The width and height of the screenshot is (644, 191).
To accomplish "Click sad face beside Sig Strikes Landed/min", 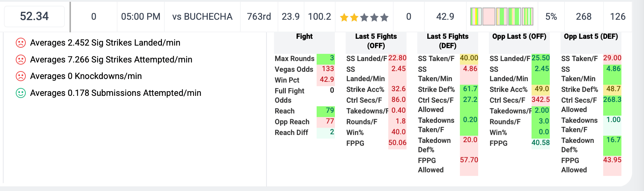I will tap(21, 43).
